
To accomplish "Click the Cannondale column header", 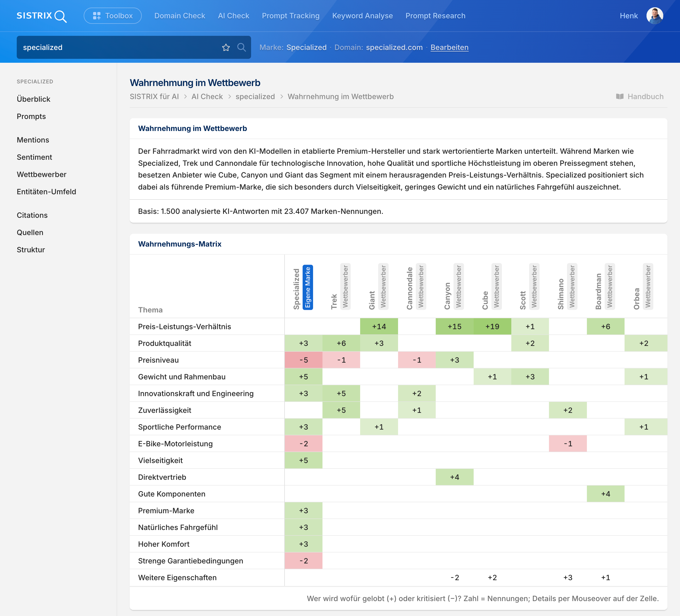I will tap(410, 288).
